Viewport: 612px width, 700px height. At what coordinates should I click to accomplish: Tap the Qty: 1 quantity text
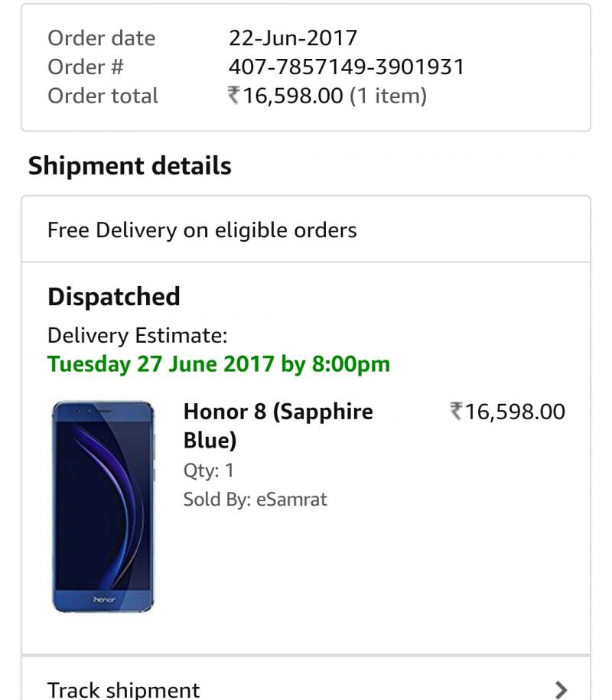coord(209,470)
